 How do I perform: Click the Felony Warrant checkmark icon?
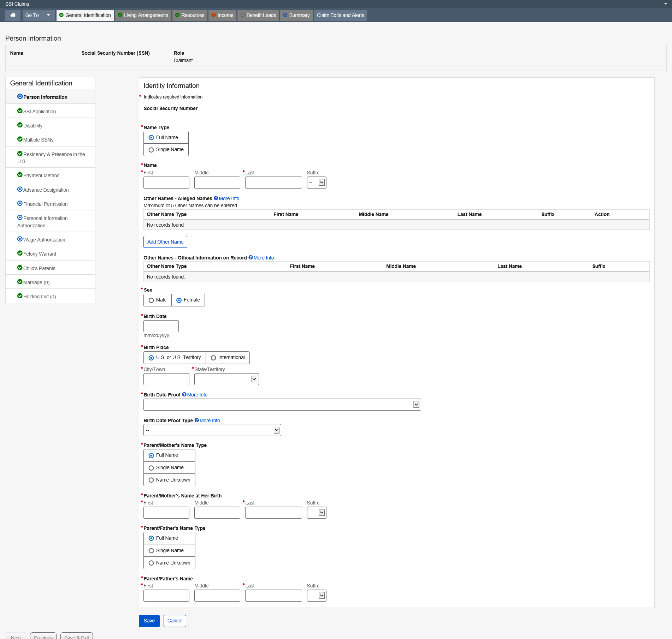tap(20, 253)
